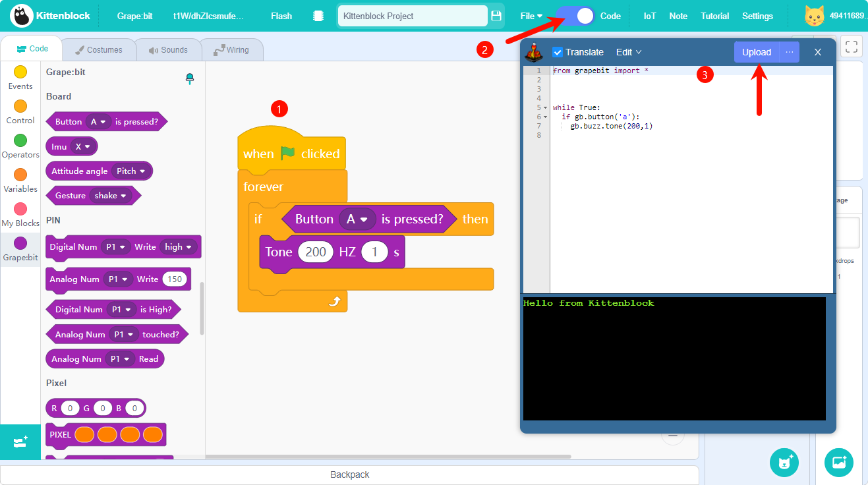The image size is (868, 485).
Task: Click the Flash button
Action: point(281,16)
